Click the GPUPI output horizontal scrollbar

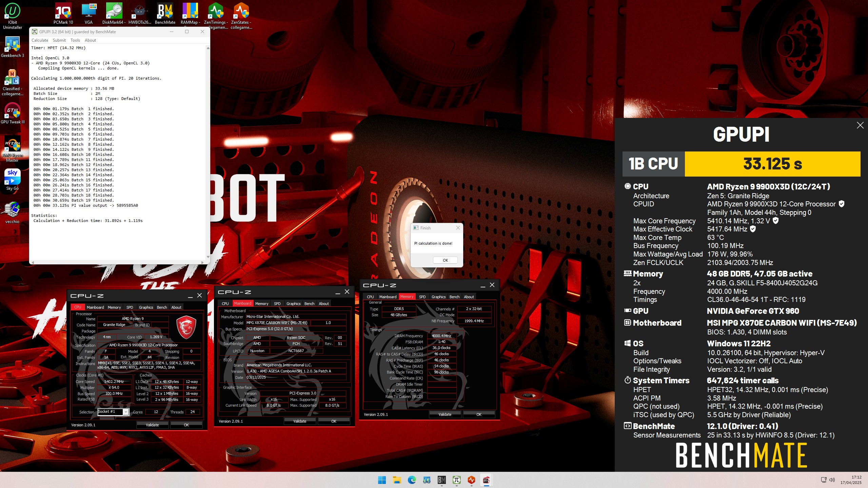pyautogui.click(x=117, y=262)
